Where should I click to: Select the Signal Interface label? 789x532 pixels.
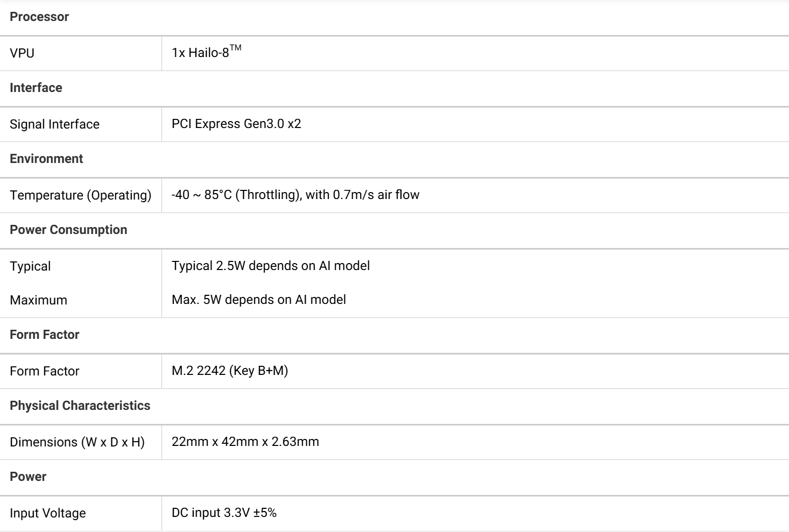tap(54, 124)
